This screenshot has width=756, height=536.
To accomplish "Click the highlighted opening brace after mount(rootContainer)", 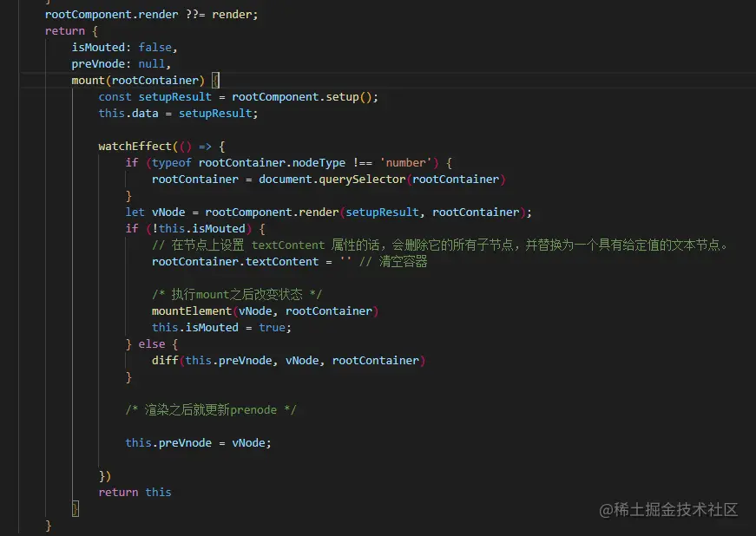I will pos(215,80).
